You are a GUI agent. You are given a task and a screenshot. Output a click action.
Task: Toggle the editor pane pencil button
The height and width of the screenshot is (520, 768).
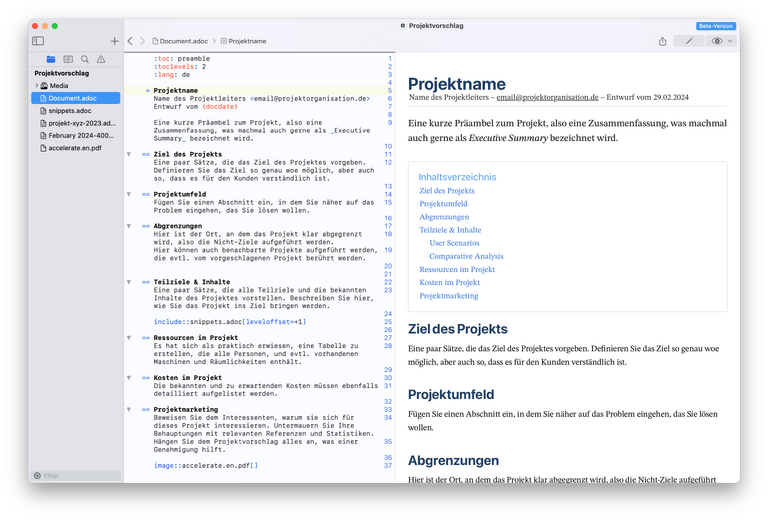click(688, 41)
